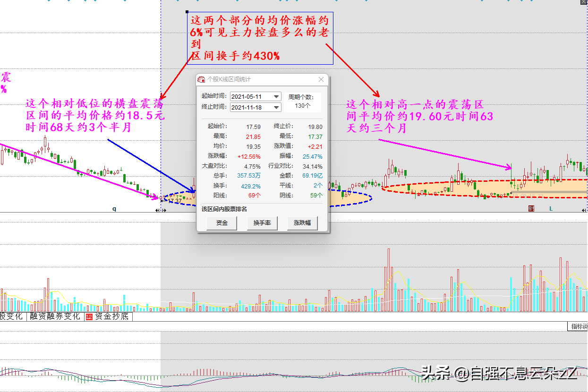Open the end date dropdown 2021-11-18
The width and height of the screenshot is (588, 392).
pyautogui.click(x=276, y=107)
